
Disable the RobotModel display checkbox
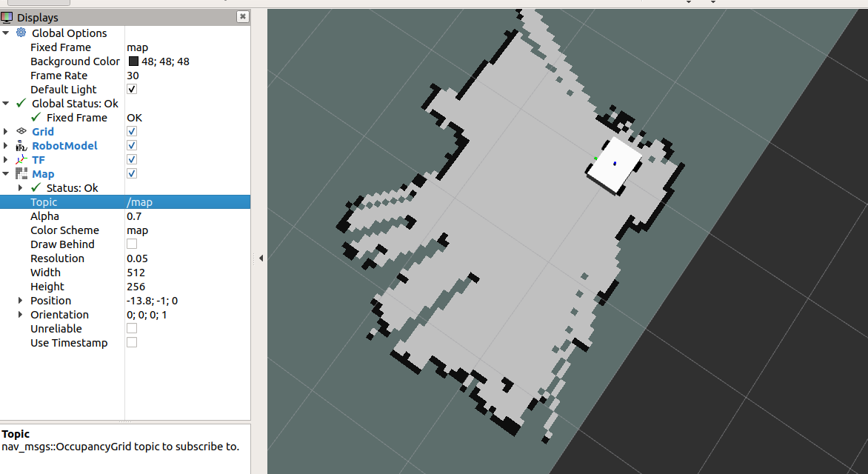[132, 146]
